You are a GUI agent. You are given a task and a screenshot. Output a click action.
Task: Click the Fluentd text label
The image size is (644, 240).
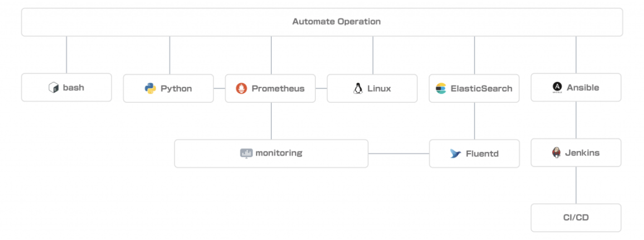coord(482,154)
